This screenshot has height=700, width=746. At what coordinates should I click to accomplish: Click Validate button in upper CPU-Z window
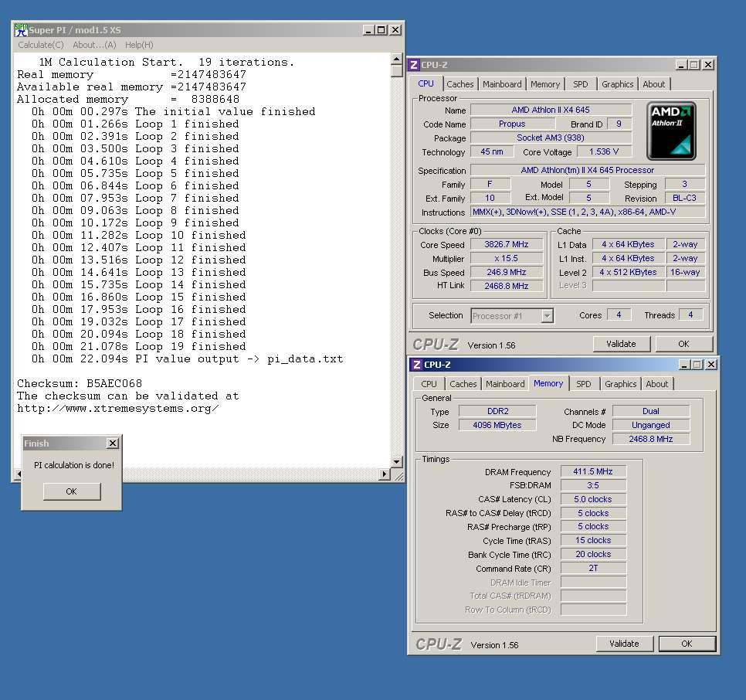click(622, 344)
